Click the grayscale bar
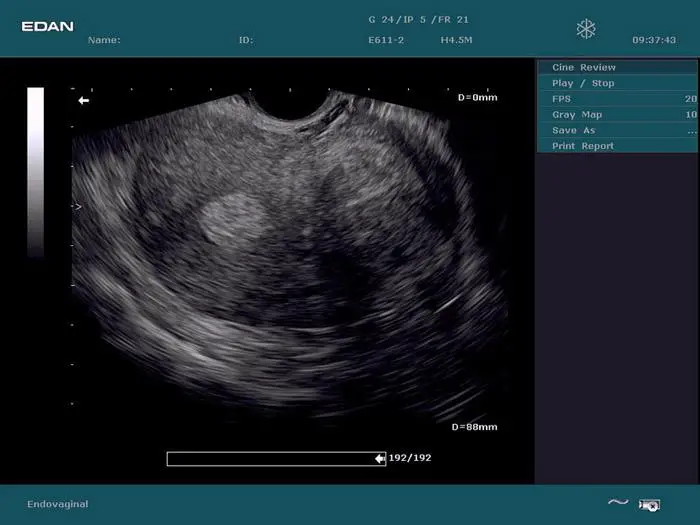Screen dimensions: 700x525 point(35,171)
